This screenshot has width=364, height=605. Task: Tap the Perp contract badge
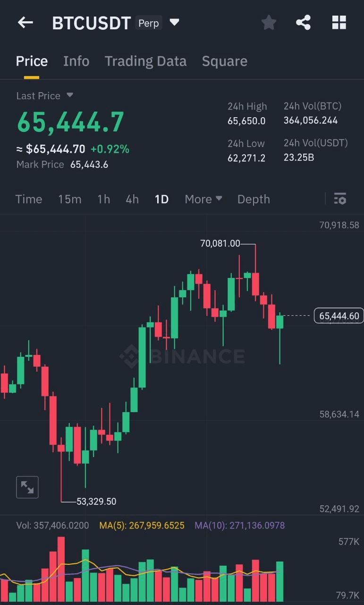pyautogui.click(x=149, y=23)
